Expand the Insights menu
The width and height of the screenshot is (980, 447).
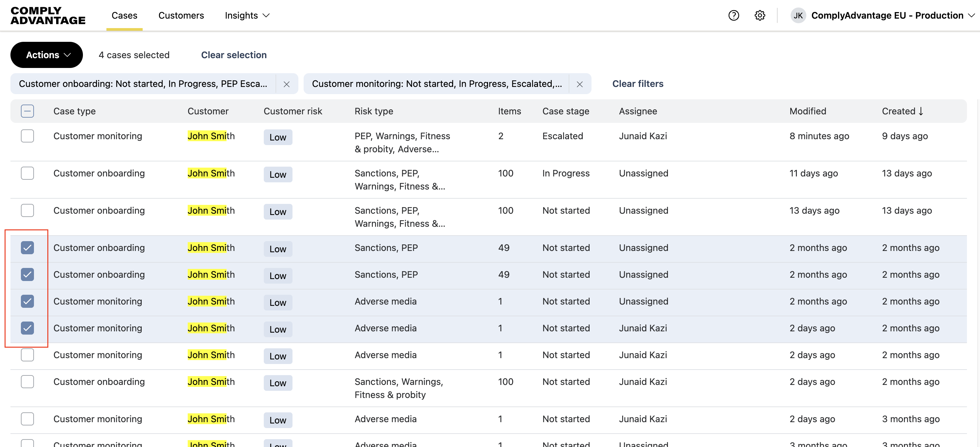pos(247,16)
